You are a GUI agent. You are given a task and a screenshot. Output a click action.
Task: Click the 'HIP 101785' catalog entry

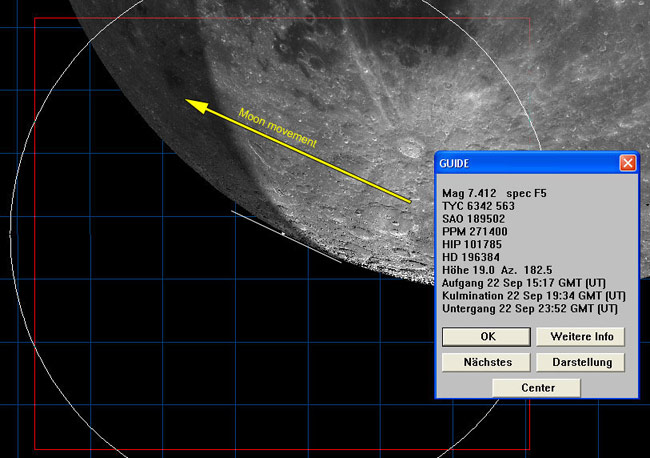pyautogui.click(x=472, y=245)
